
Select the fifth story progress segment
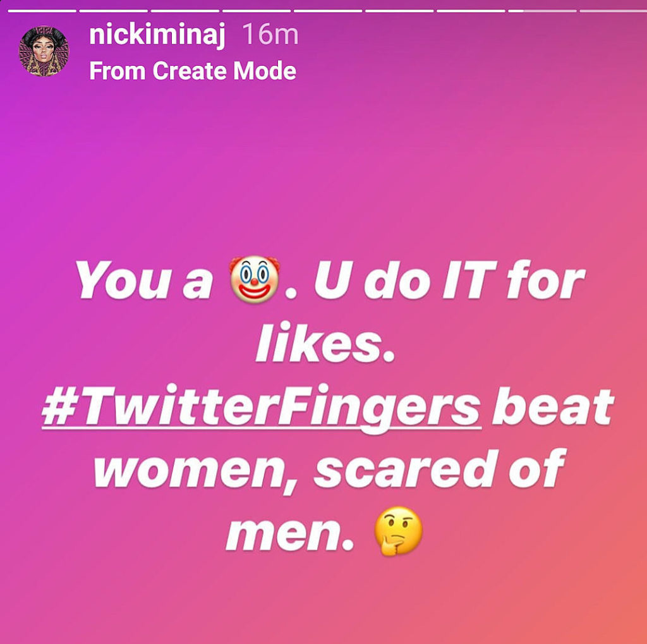(328, 11)
